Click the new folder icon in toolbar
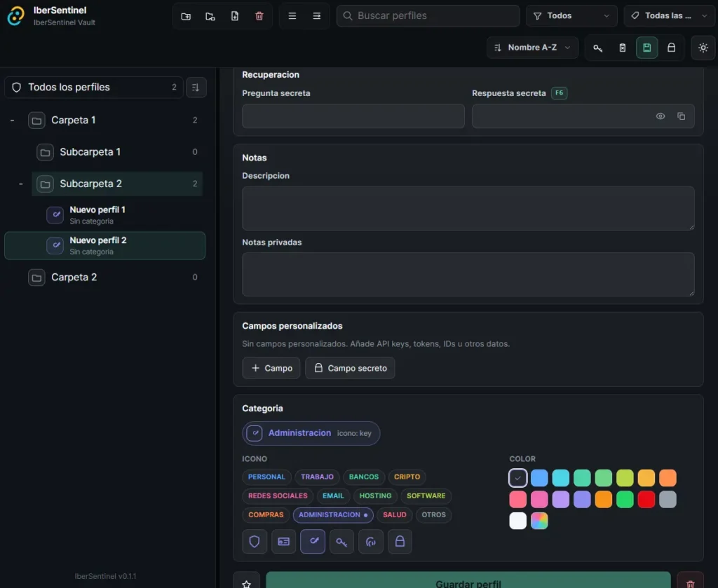Screen dimensions: 718x588 click(x=186, y=16)
